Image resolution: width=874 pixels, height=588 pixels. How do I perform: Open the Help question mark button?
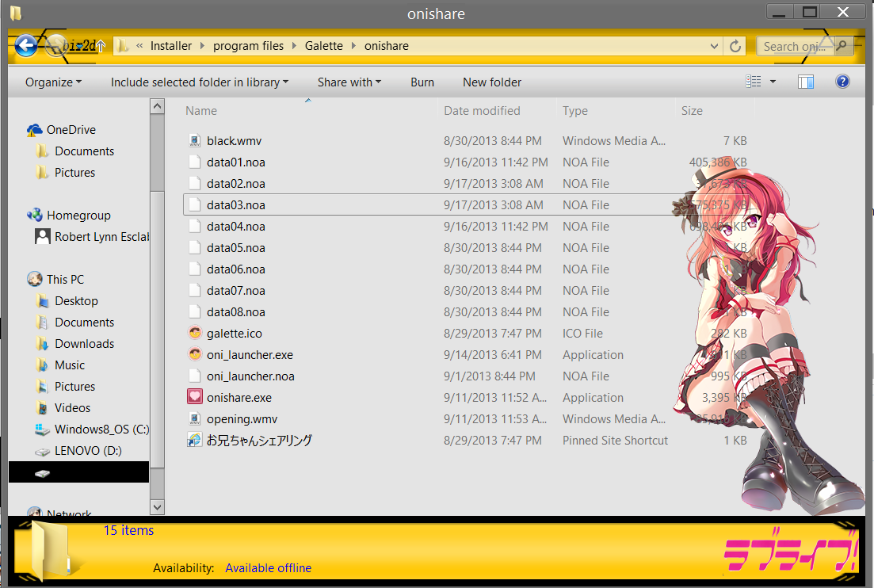click(x=842, y=82)
